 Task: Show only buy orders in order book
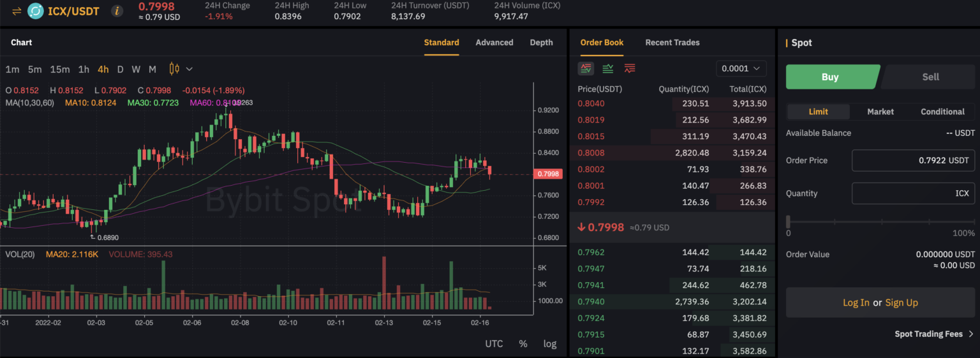pyautogui.click(x=608, y=68)
